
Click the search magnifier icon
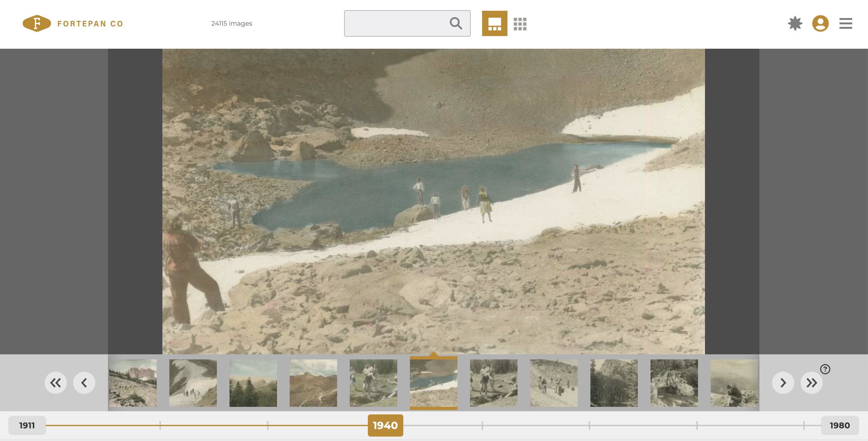click(x=456, y=23)
